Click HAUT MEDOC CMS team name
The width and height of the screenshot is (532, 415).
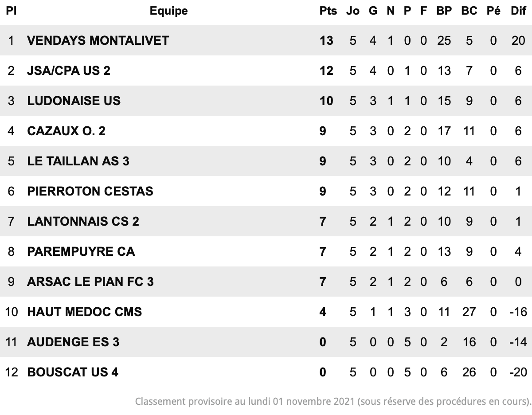85,312
